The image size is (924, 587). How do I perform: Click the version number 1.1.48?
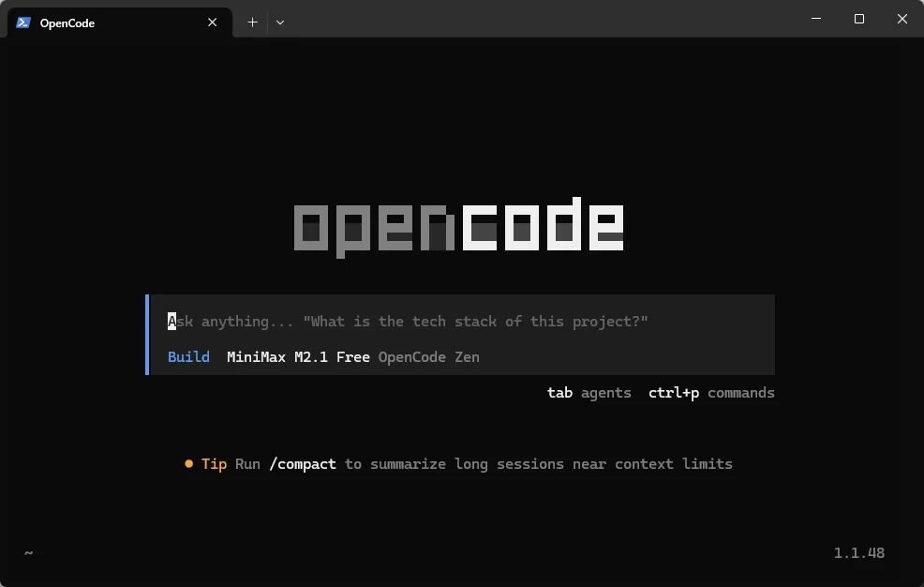coord(858,553)
